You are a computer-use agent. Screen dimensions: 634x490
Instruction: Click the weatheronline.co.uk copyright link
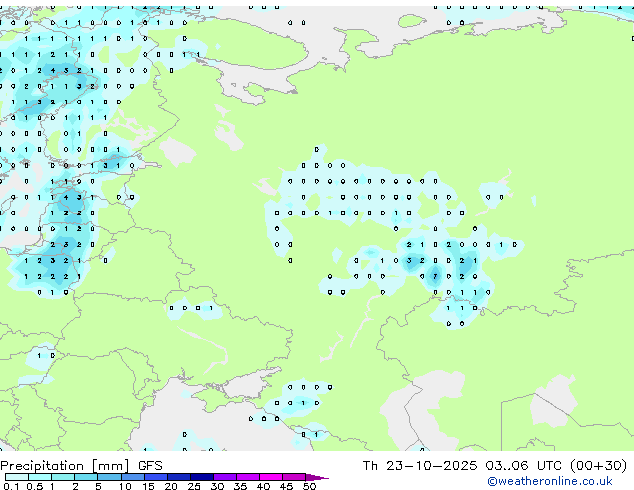[549, 481]
